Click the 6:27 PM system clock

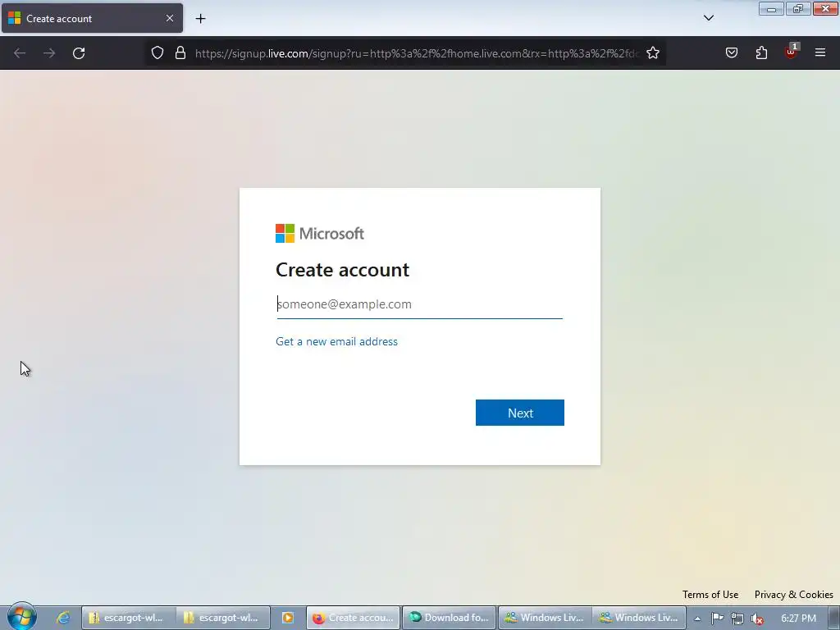[x=798, y=618]
